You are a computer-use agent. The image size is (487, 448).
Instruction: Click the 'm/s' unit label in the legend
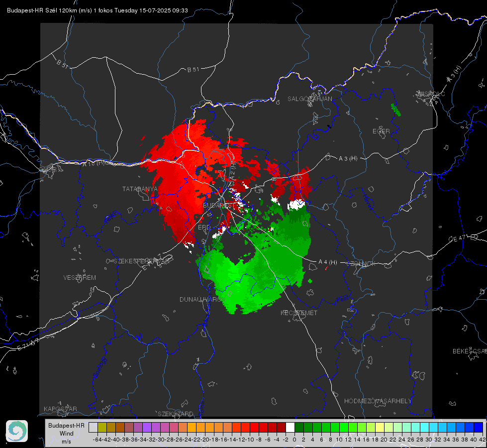[67, 441]
